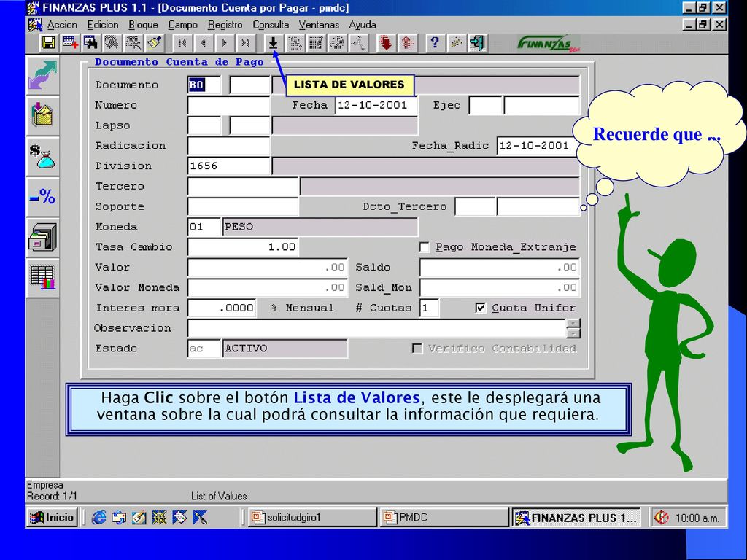Click the dollar money bag sidebar icon
This screenshot has width=747, height=560.
pos(43,156)
